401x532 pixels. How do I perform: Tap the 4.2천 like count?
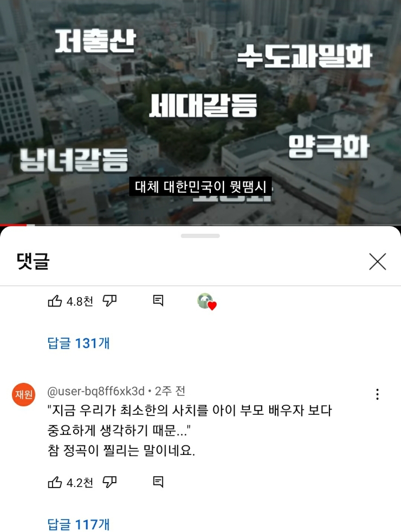point(80,483)
